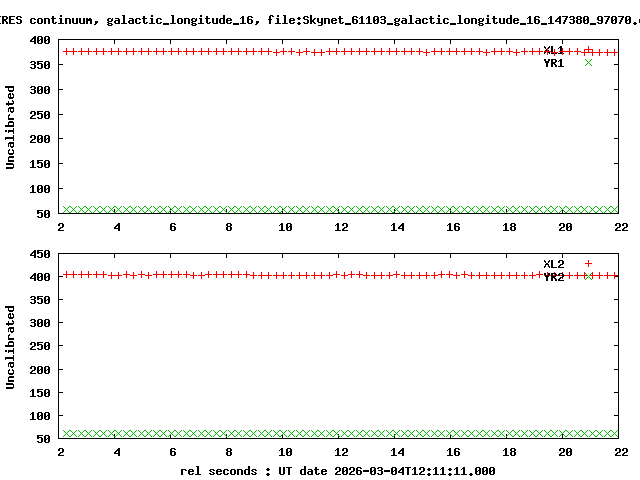Click the rel seconds UT date axis label
The width and height of the screenshot is (640, 480).
(337, 470)
